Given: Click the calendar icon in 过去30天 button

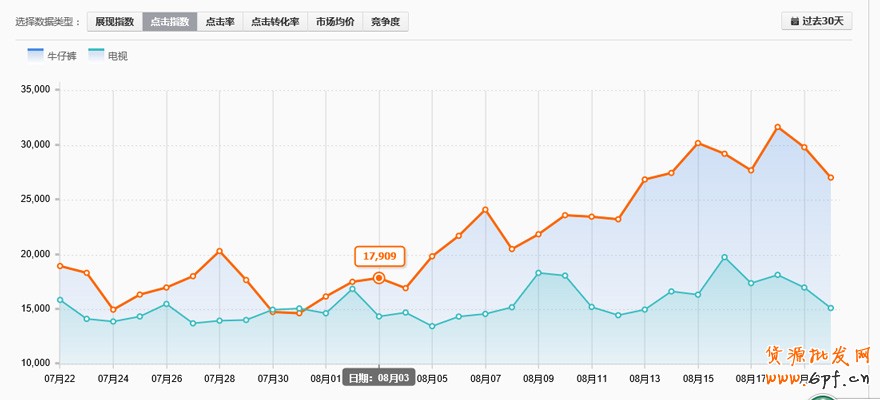Looking at the screenshot, I should click(794, 21).
